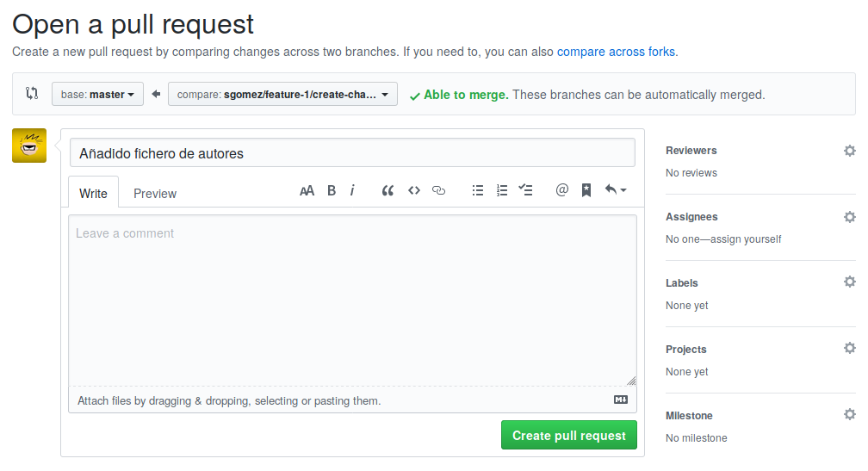
Task: Follow the compare across forks link
Action: tap(617, 52)
